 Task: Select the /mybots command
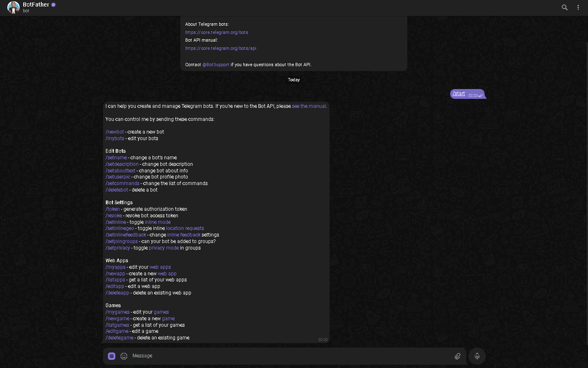tap(115, 138)
